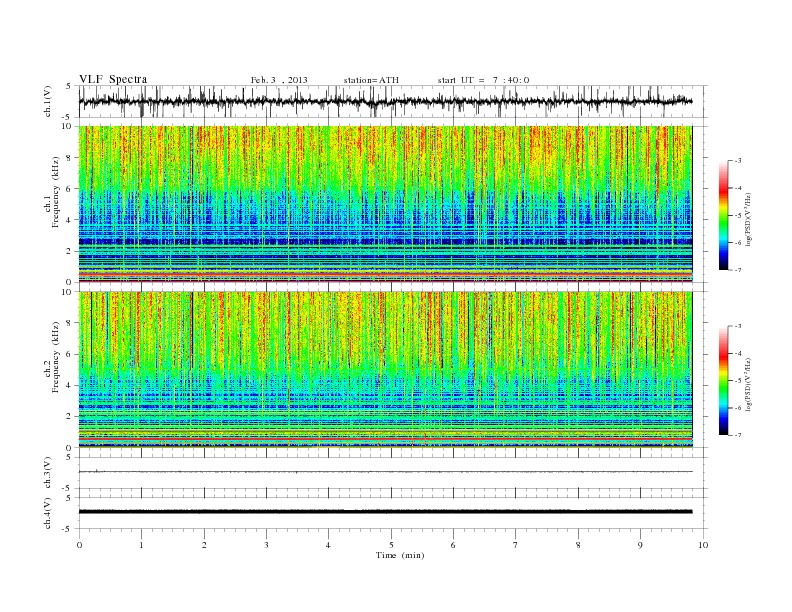The width and height of the screenshot is (792, 612).
Task: Click the "station=ATH" header text
Action: 371,80
